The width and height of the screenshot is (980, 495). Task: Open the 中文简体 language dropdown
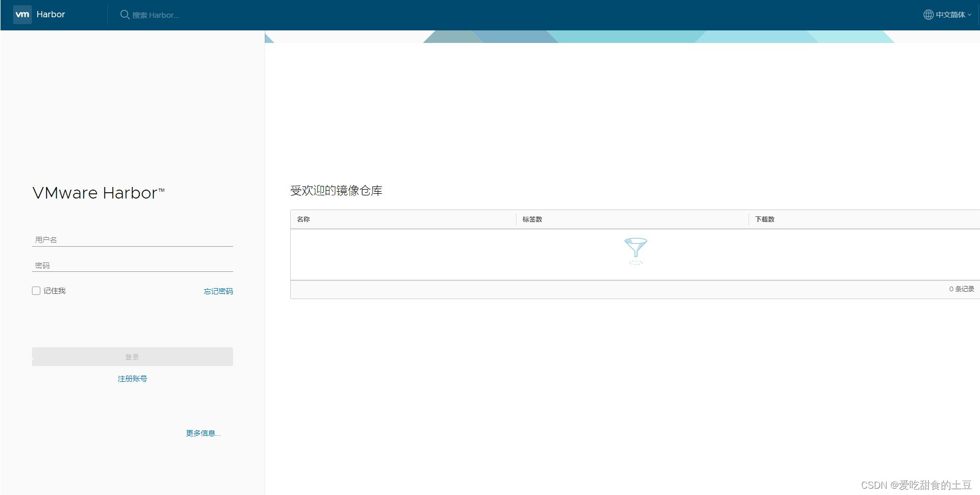click(953, 15)
